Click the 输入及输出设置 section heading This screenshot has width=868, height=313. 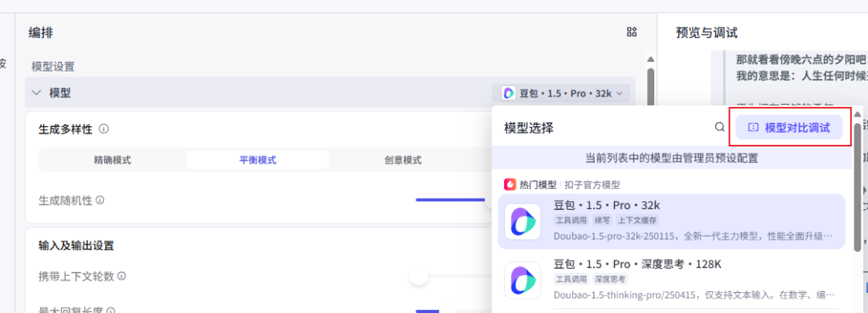76,245
